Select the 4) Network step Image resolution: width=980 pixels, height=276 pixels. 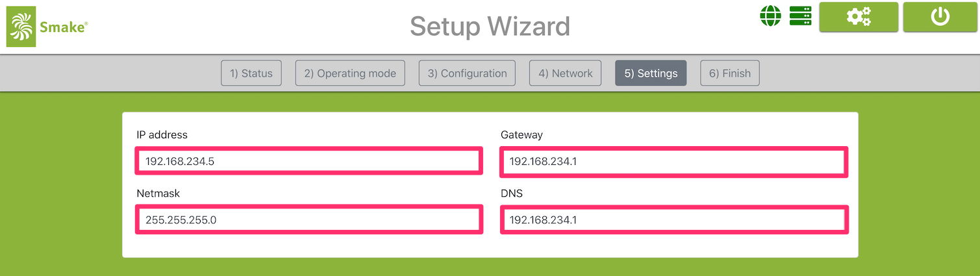(565, 73)
